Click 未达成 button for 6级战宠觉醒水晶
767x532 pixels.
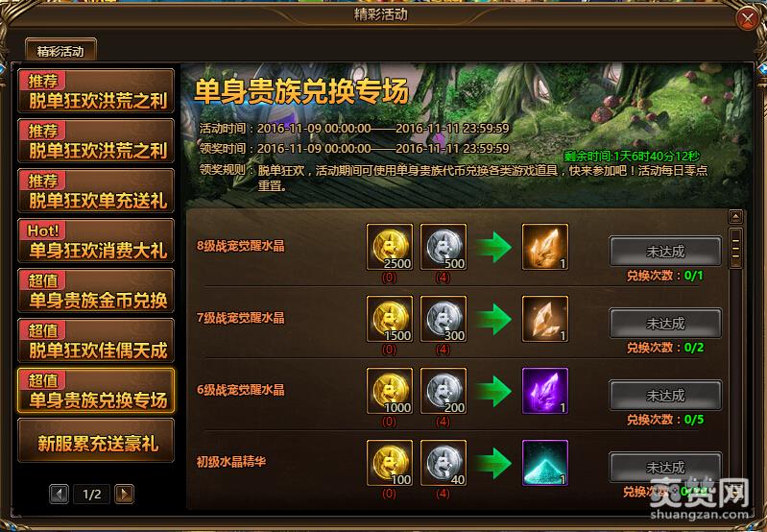click(x=665, y=396)
